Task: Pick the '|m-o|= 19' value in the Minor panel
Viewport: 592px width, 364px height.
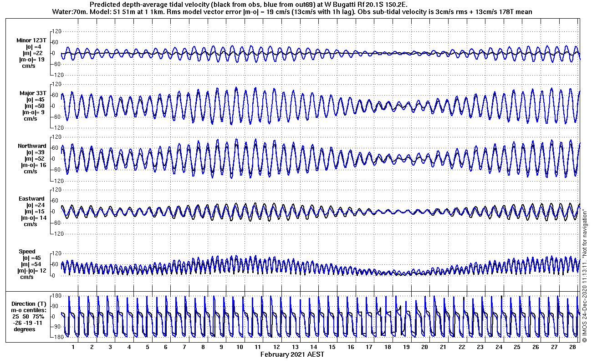Action: (31, 60)
